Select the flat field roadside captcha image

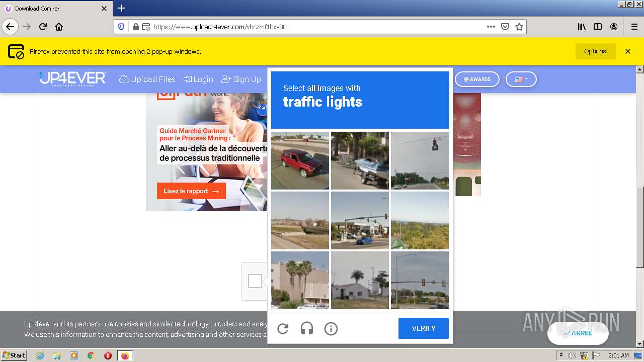300,220
